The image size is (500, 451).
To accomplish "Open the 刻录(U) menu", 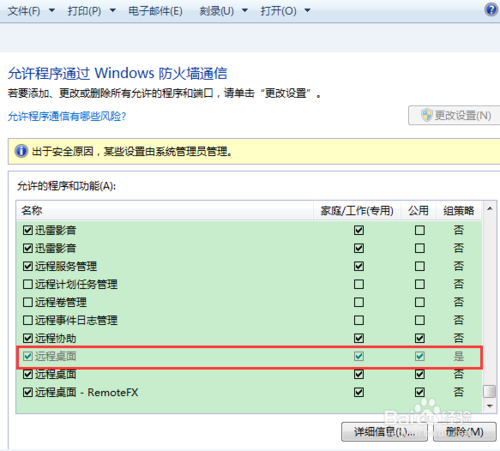I will [x=217, y=11].
